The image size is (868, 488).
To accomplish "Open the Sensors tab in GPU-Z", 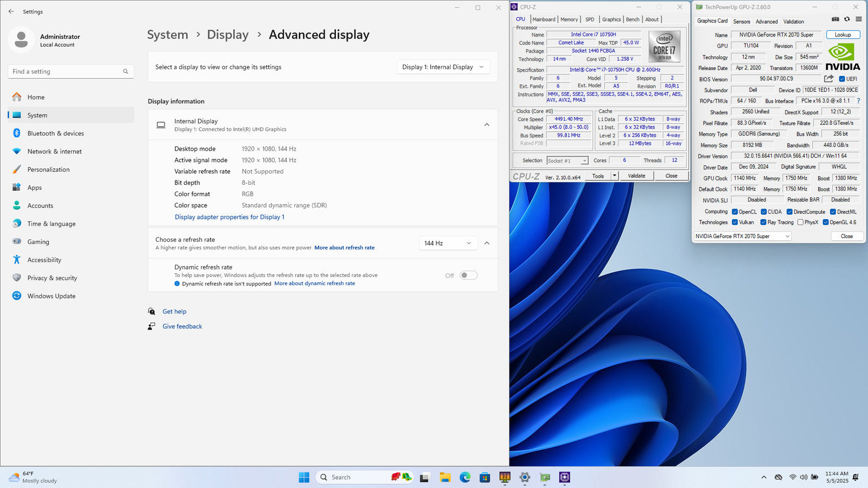I will (x=742, y=22).
